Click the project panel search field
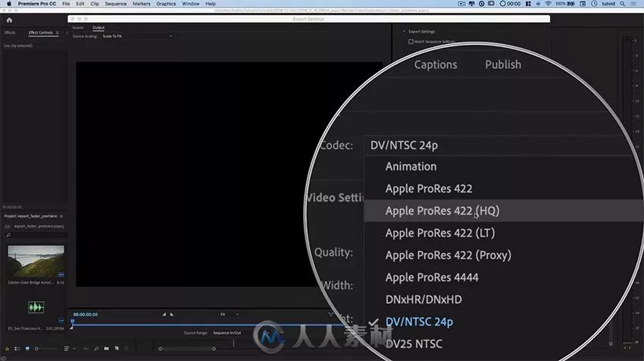The image size is (644, 361). (36, 235)
